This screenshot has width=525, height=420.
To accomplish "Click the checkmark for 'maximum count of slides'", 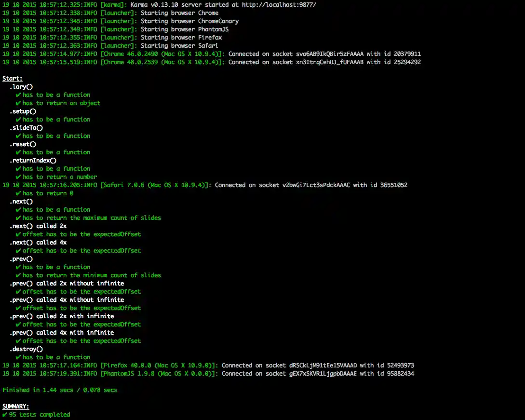I will point(18,218).
